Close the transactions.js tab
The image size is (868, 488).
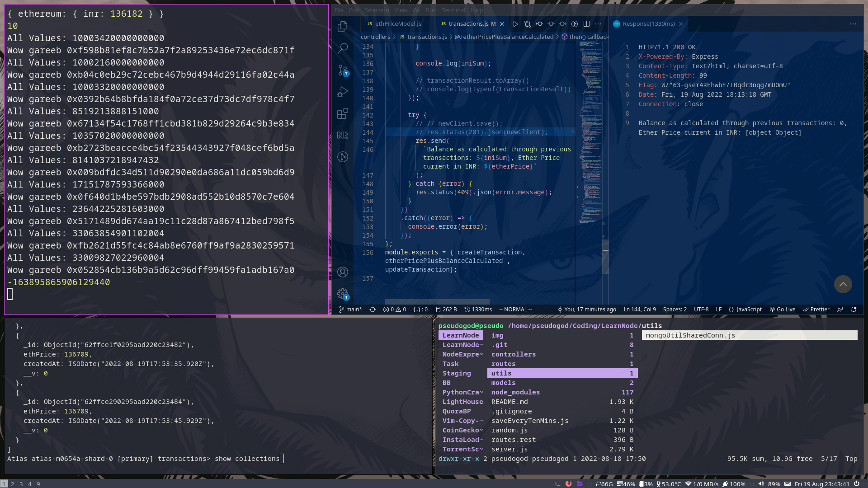pos(502,24)
